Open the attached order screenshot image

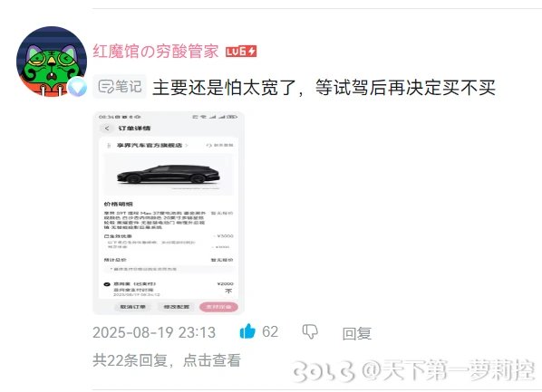pyautogui.click(x=169, y=213)
